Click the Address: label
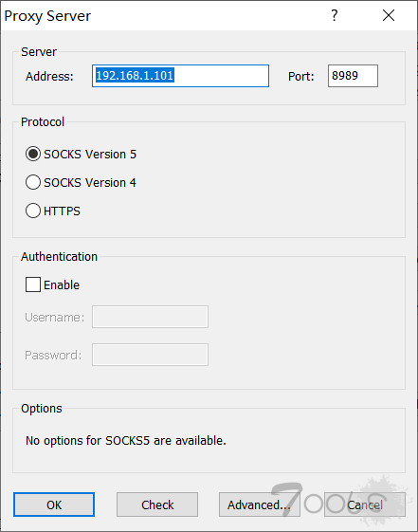This screenshot has height=532, width=418. tap(49, 77)
